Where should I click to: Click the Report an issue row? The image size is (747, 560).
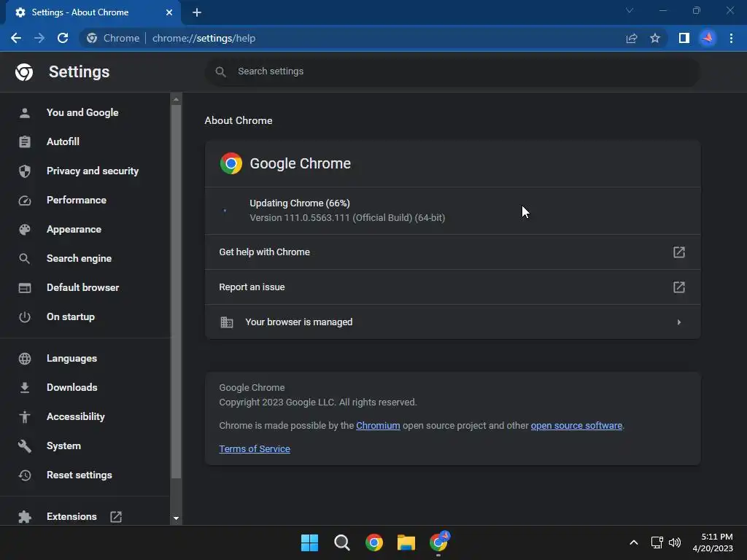coord(452,287)
